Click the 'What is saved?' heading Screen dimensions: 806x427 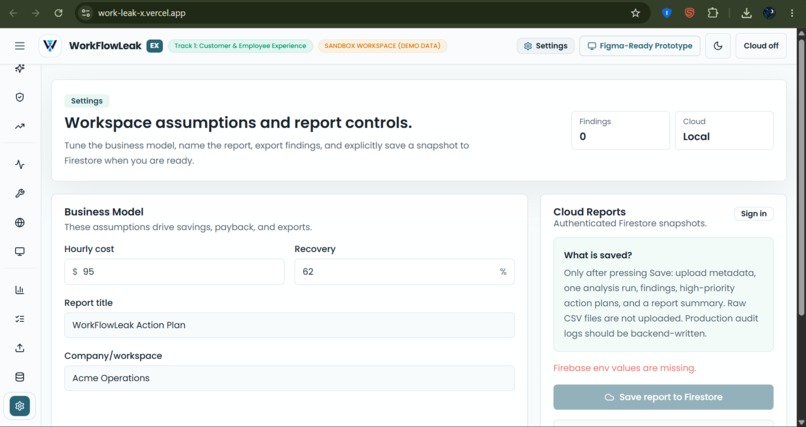598,255
